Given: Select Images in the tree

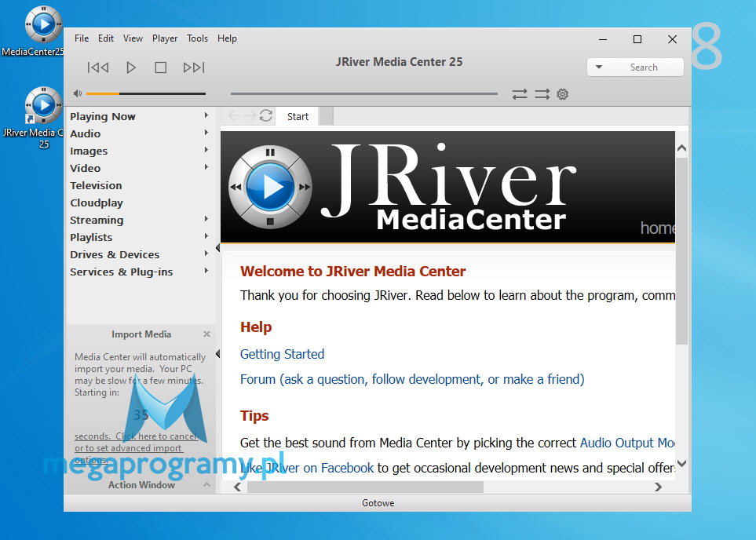Looking at the screenshot, I should [x=89, y=151].
